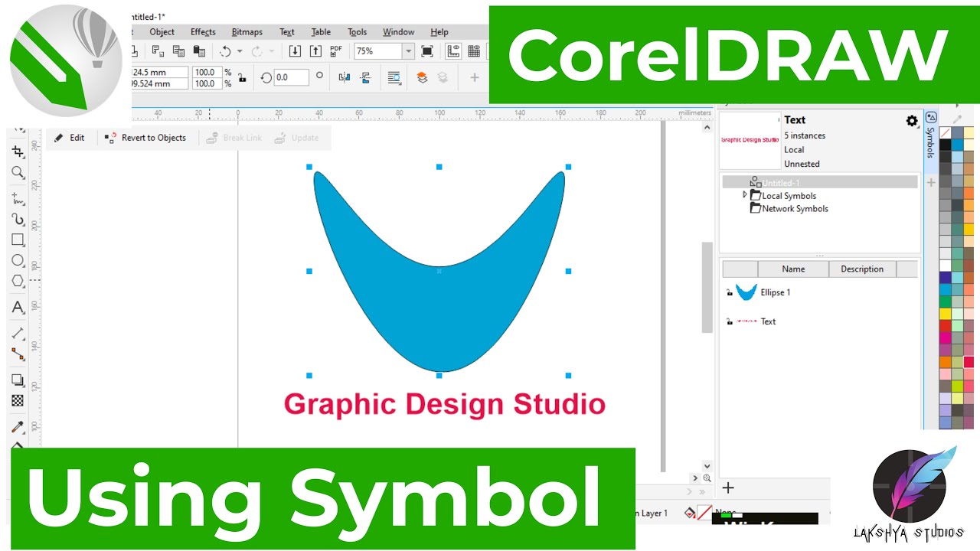Click the Copy toolbar icon

pos(178,51)
